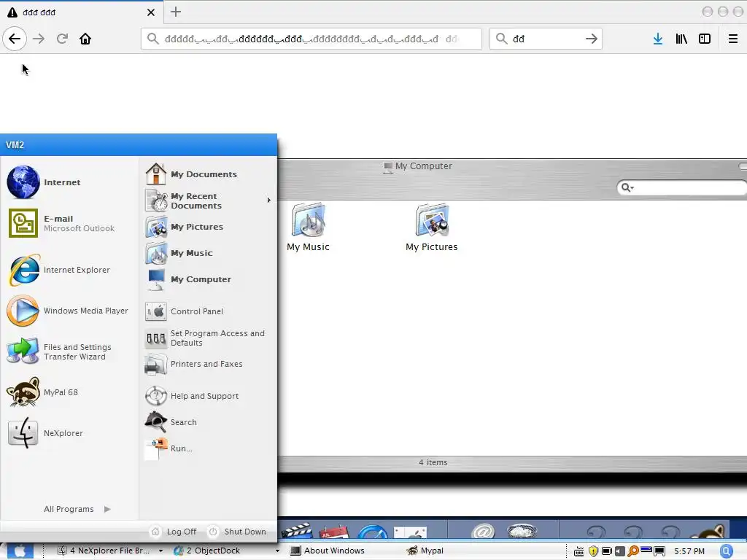This screenshot has height=560, width=747.
Task: Expand My Recent Documents submenu arrow
Action: point(268,201)
